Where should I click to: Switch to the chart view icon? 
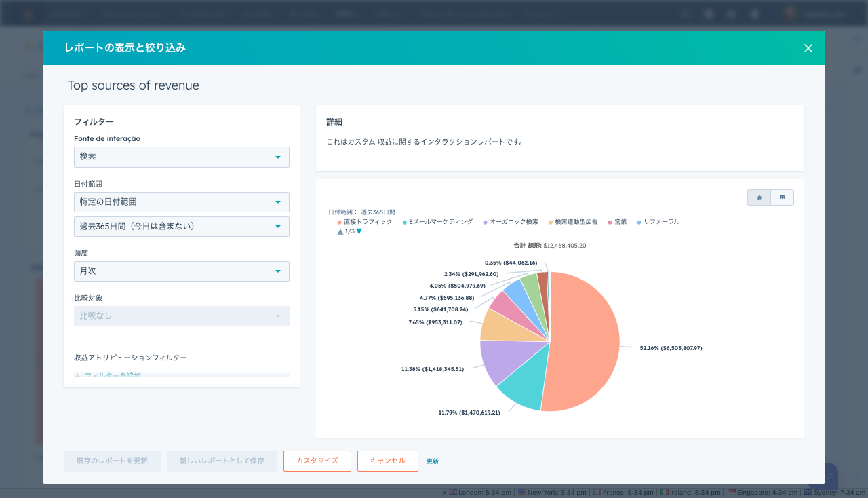[759, 197]
